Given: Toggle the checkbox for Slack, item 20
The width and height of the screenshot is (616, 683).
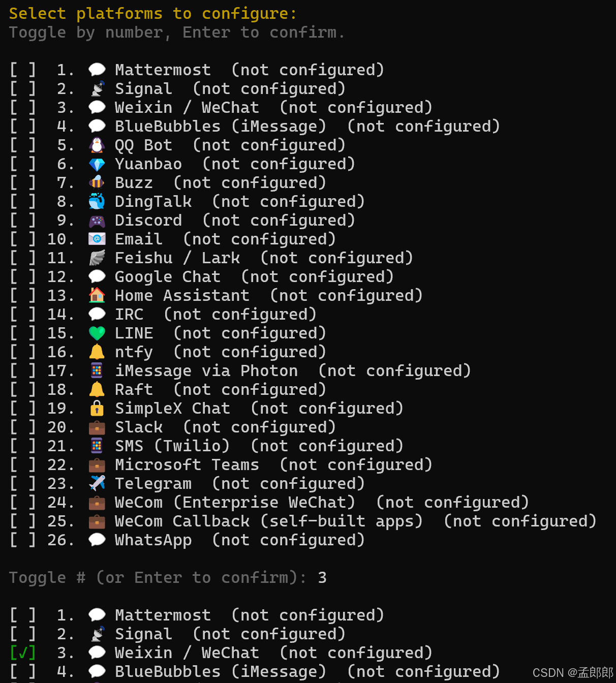Looking at the screenshot, I should pos(23,427).
